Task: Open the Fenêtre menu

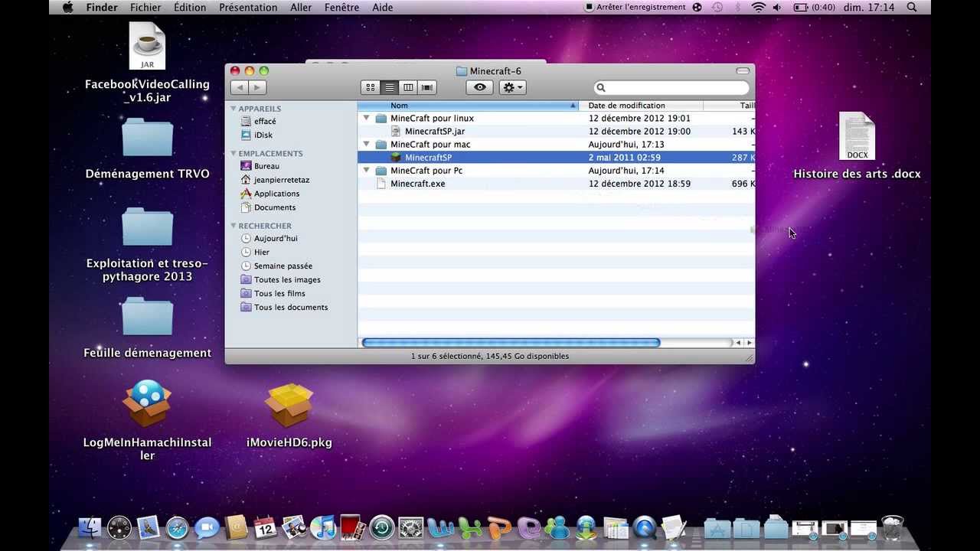Action: pos(341,8)
